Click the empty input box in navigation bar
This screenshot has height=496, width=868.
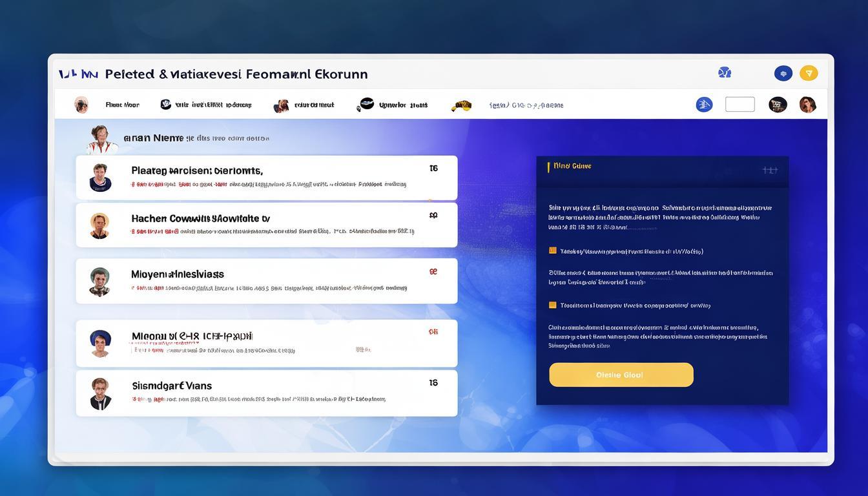tap(739, 105)
